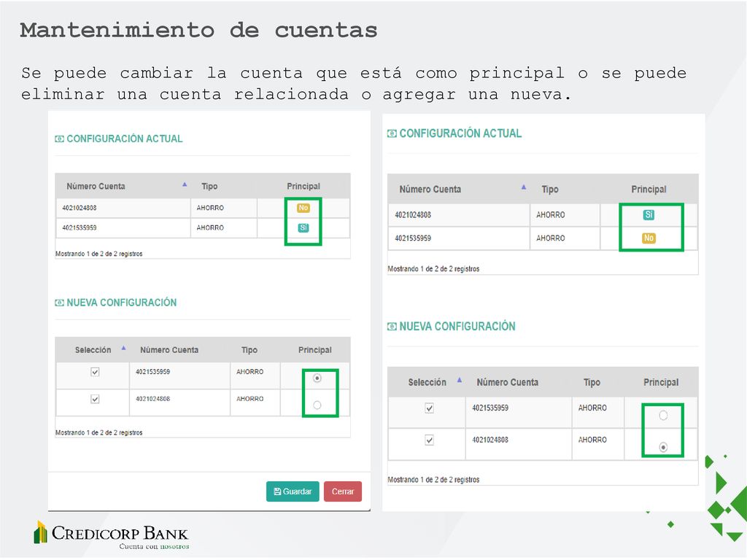The height and width of the screenshot is (560, 747).
Task: Click the Principal header in the right current table
Action: click(x=649, y=190)
